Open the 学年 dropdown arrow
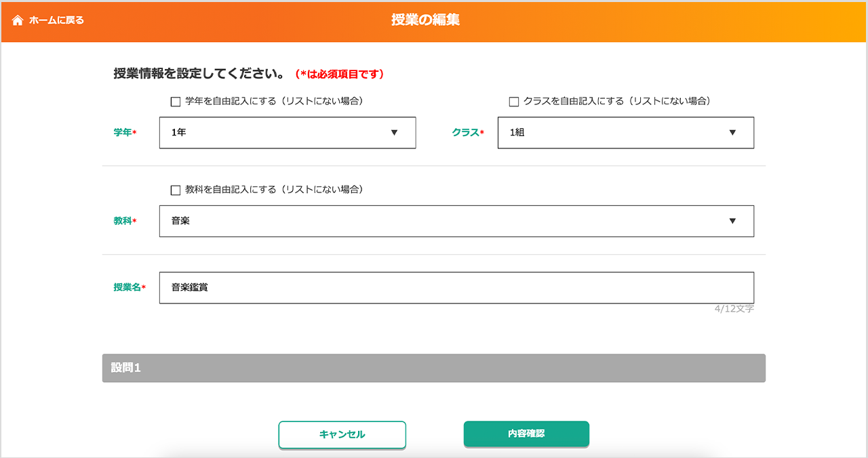The width and height of the screenshot is (868, 458). coord(394,133)
